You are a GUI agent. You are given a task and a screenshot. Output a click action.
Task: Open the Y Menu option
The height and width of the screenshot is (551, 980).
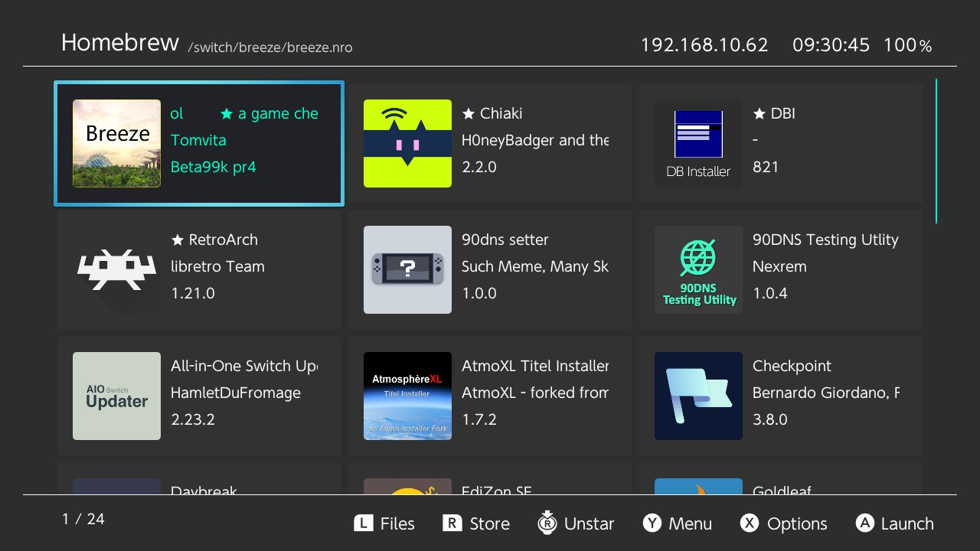678,523
